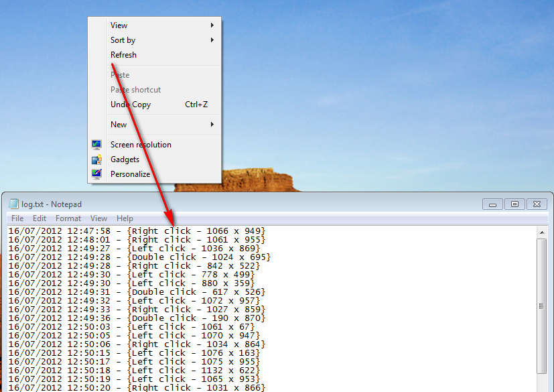Choose Gadgets from the context menu

pos(125,159)
